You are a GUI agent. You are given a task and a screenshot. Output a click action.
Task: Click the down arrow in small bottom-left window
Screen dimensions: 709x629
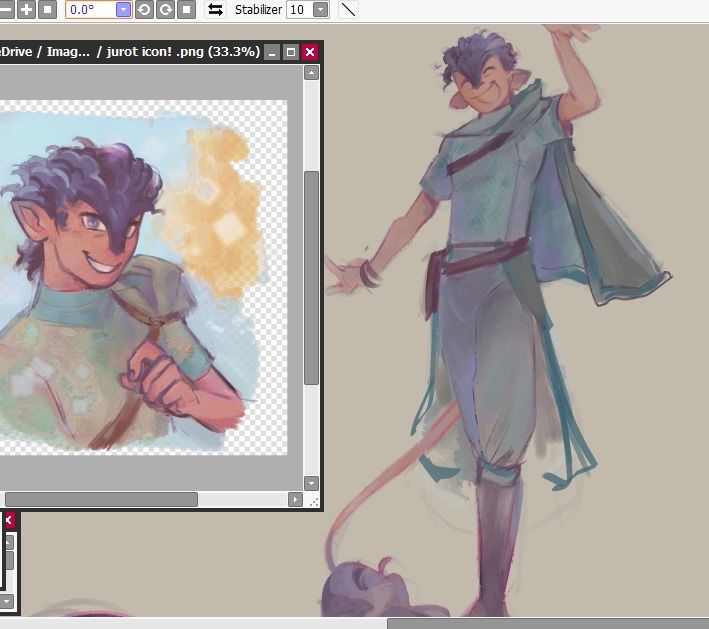pos(7,601)
